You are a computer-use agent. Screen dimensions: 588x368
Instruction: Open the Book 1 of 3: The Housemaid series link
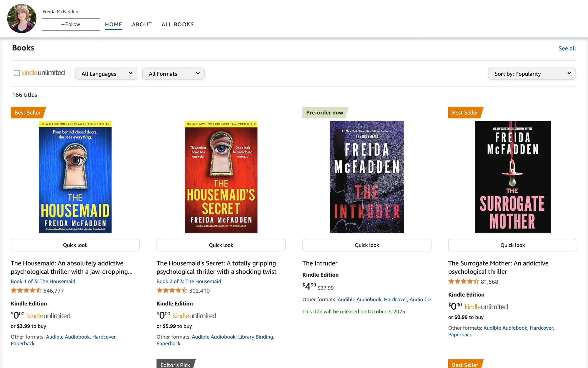[43, 281]
